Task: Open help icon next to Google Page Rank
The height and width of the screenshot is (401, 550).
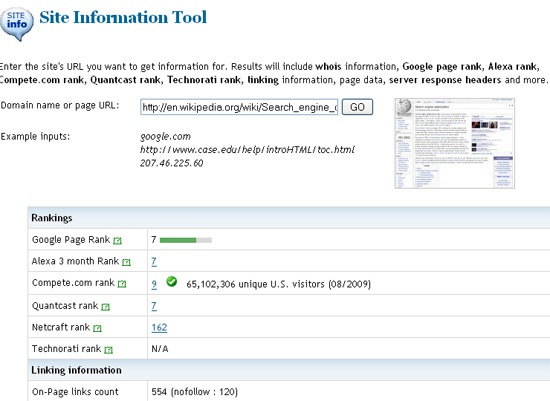Action: (x=118, y=241)
